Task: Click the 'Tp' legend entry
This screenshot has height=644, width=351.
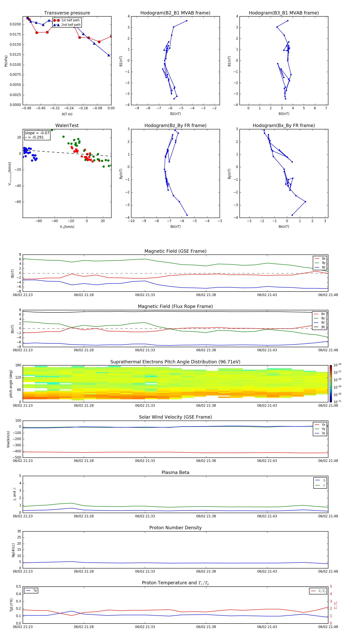Action: (31, 591)
